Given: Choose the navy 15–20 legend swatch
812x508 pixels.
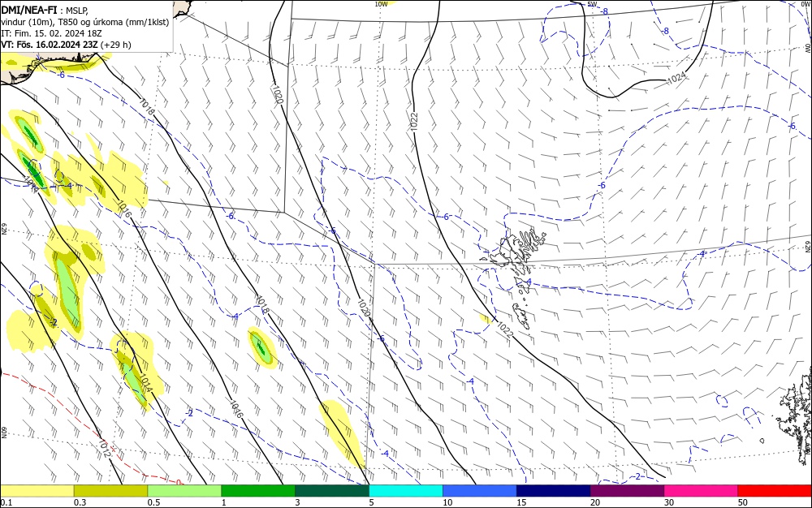Looking at the screenshot, I should coord(554,491).
